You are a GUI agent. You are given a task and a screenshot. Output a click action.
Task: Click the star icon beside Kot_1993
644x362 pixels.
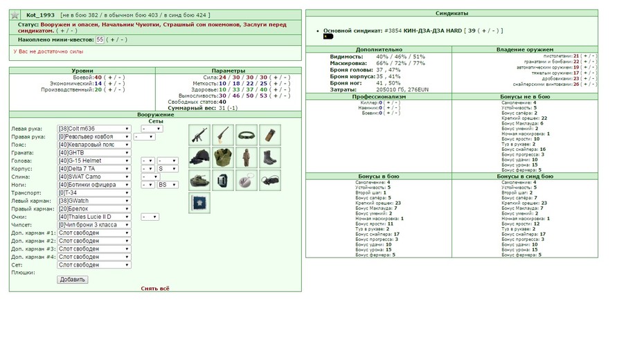tap(15, 15)
